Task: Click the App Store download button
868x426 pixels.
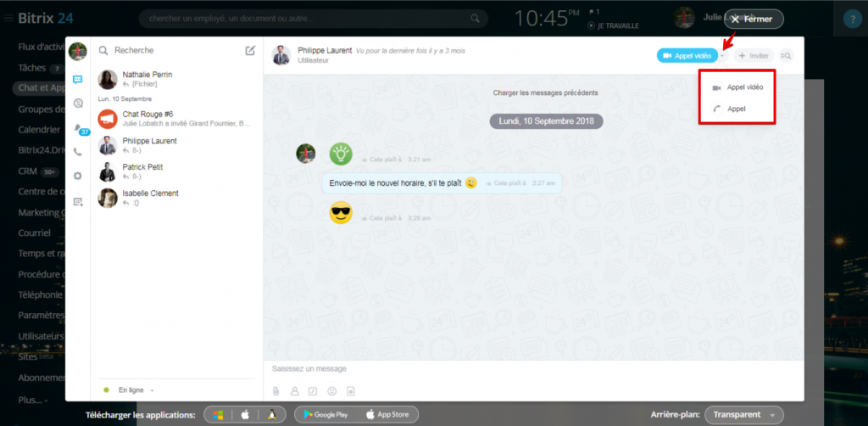Action: [387, 414]
